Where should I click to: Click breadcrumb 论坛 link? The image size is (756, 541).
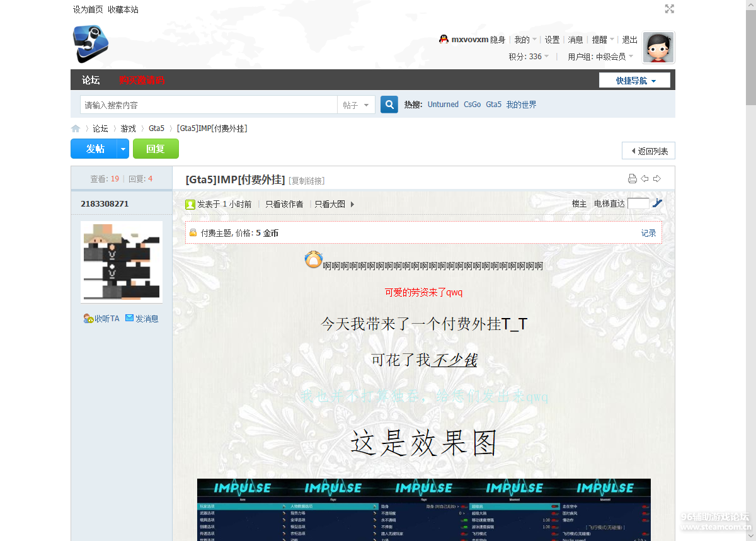pos(101,128)
